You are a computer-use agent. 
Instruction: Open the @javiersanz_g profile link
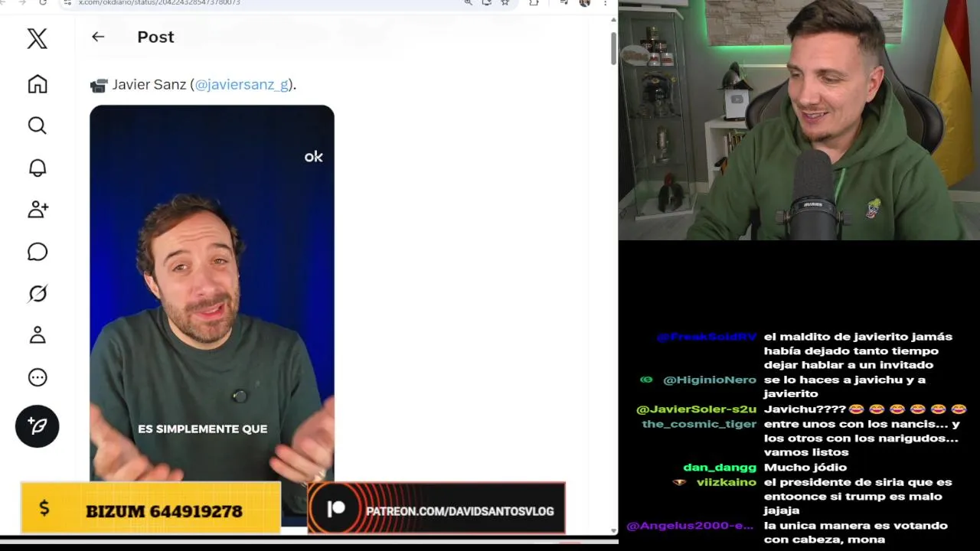point(241,84)
